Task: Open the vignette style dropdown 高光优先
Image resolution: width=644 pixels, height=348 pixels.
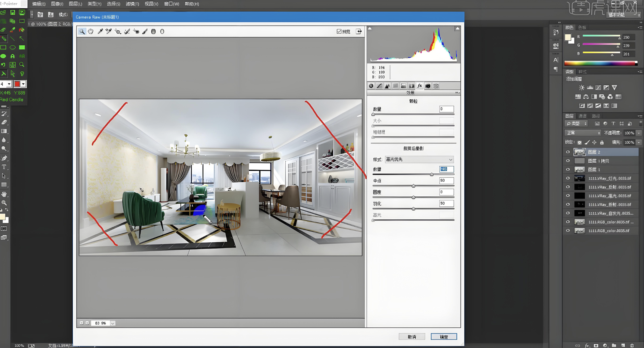Action: click(x=419, y=159)
